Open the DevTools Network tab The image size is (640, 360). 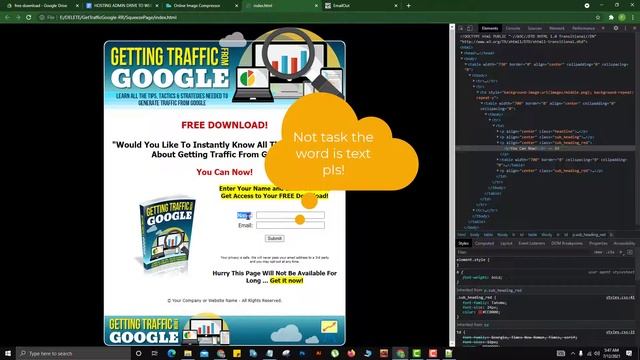click(557, 28)
